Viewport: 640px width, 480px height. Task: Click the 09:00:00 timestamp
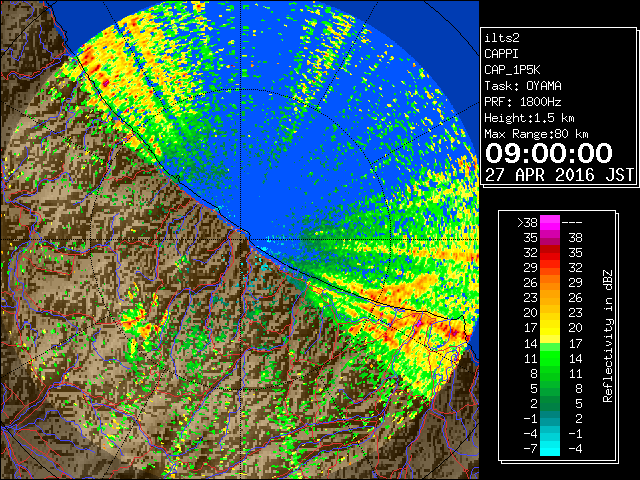click(549, 153)
